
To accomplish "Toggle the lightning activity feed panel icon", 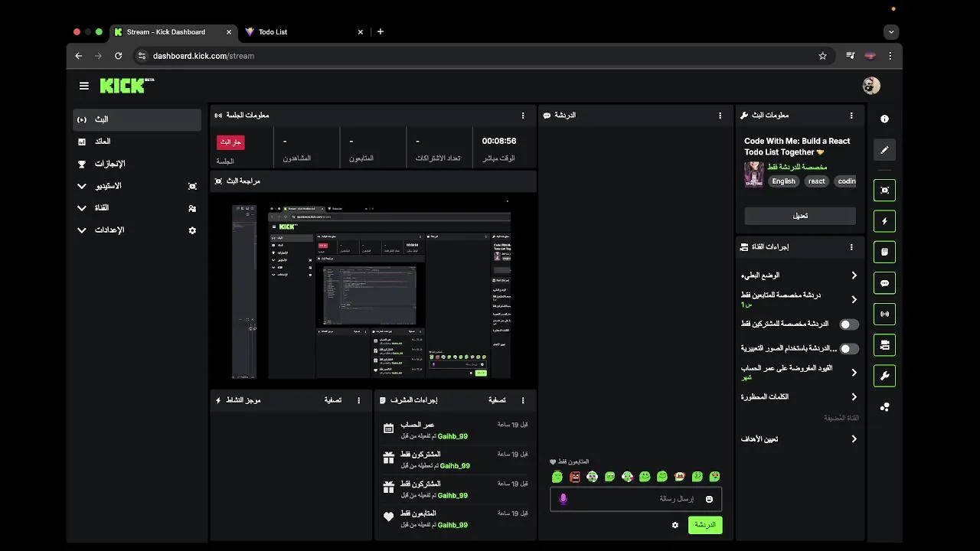I will (x=884, y=221).
